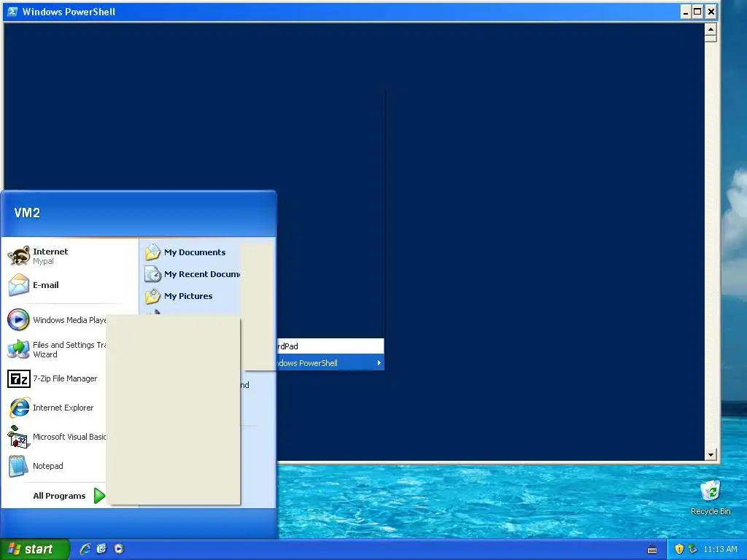Image resolution: width=747 pixels, height=560 pixels.
Task: Click the 11:13 AM taskbar clock
Action: pyautogui.click(x=720, y=550)
